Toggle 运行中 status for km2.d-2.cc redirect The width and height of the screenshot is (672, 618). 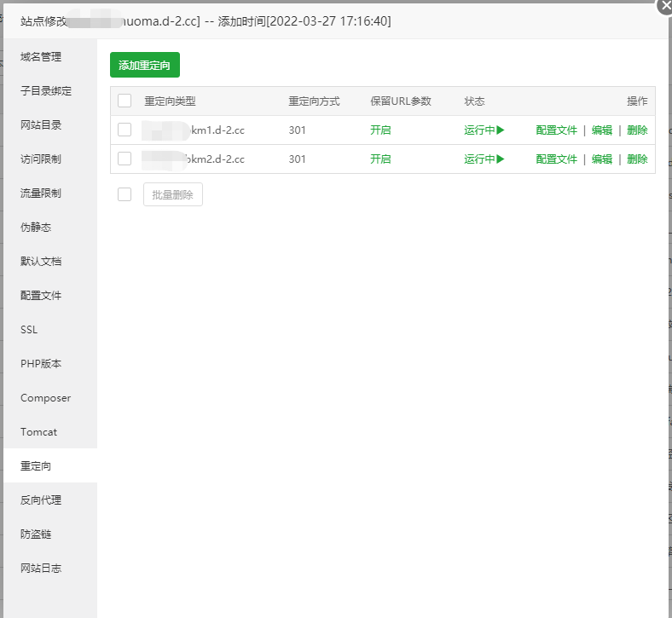[484, 159]
